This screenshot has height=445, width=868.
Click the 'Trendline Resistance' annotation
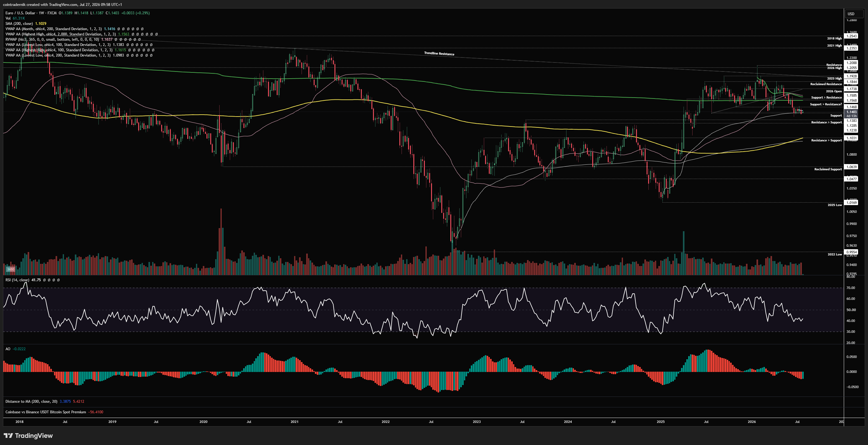pyautogui.click(x=439, y=53)
